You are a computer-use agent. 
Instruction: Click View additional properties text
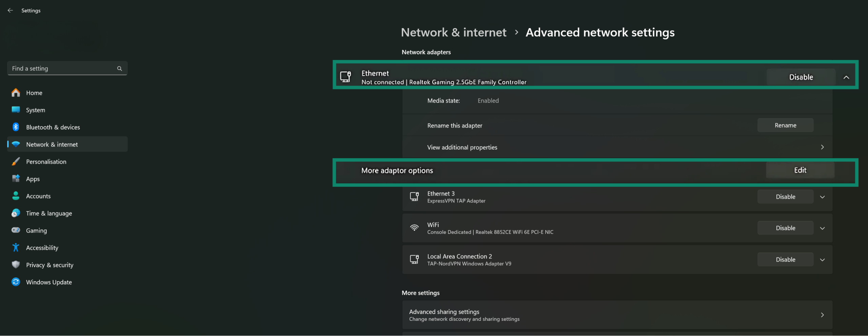(462, 147)
